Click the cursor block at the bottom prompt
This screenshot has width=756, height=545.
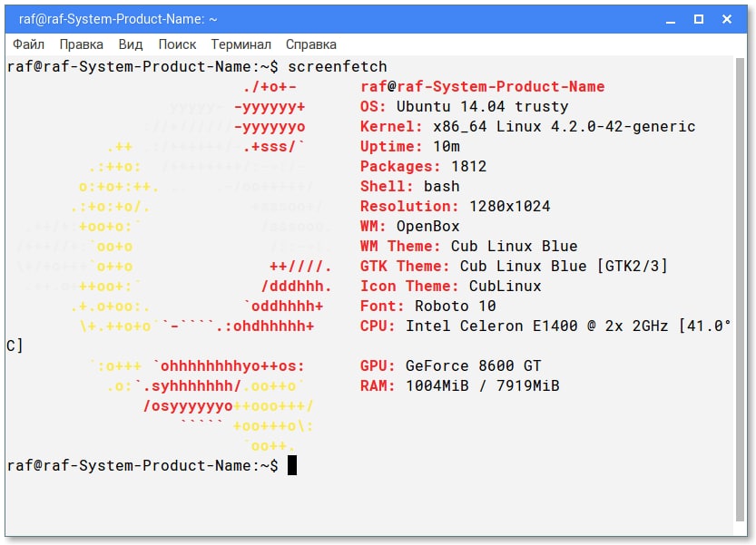(292, 465)
